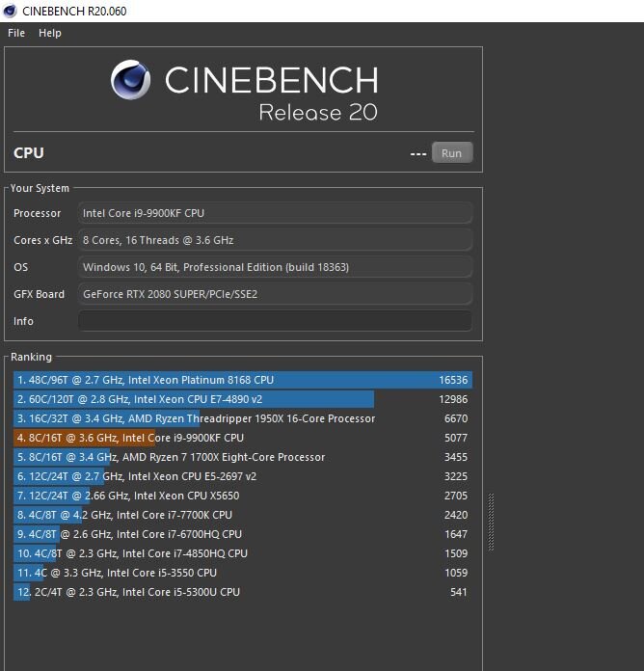Select ranking row Intel Xeon Platinum 8168
The width and height of the screenshot is (644, 671).
tap(243, 380)
